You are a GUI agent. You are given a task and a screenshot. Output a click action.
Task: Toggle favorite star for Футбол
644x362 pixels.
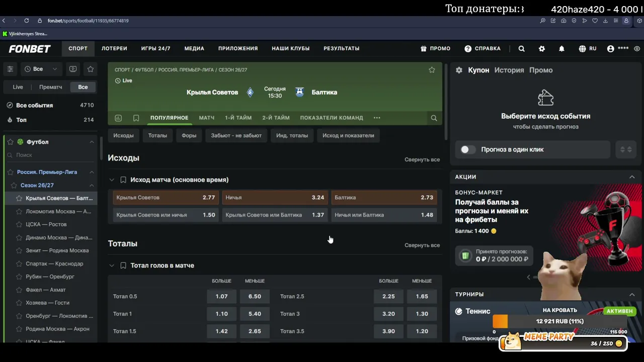(10, 142)
